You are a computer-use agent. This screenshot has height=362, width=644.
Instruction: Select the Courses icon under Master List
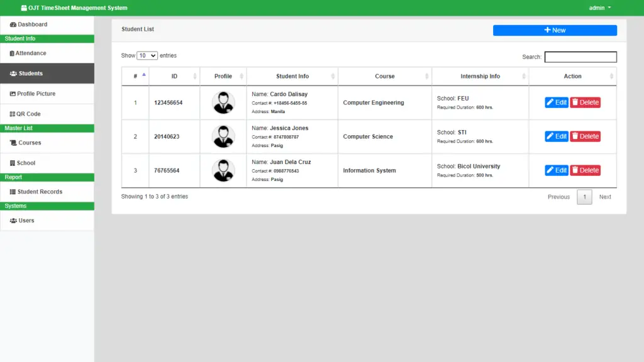pyautogui.click(x=14, y=143)
